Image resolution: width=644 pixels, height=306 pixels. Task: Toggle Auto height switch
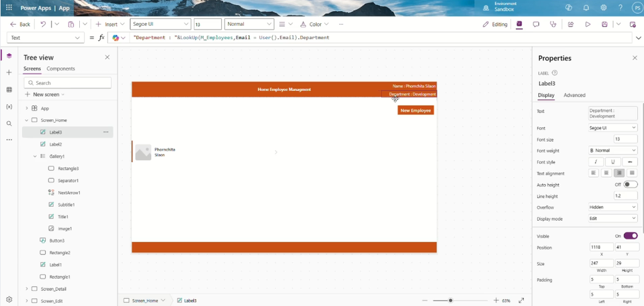coord(630,185)
